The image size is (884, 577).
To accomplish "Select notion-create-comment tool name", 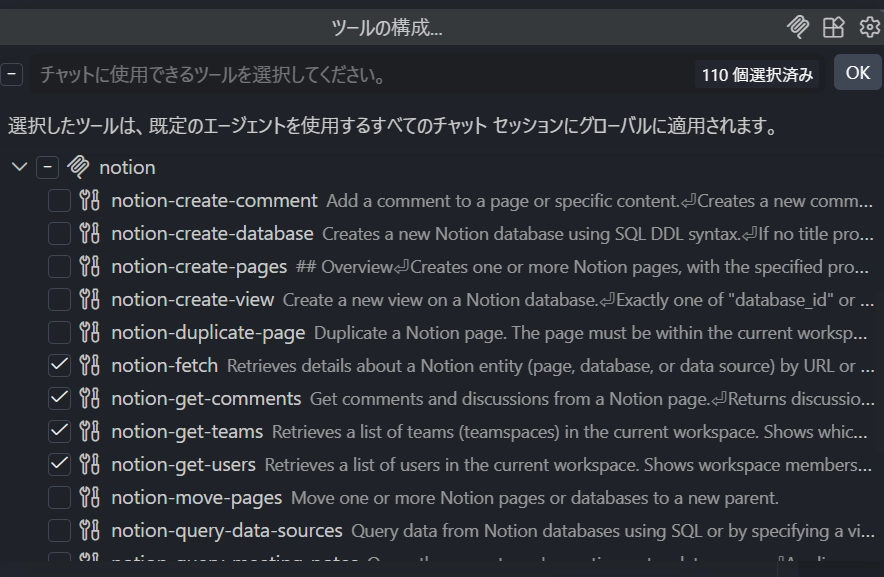I will [214, 201].
